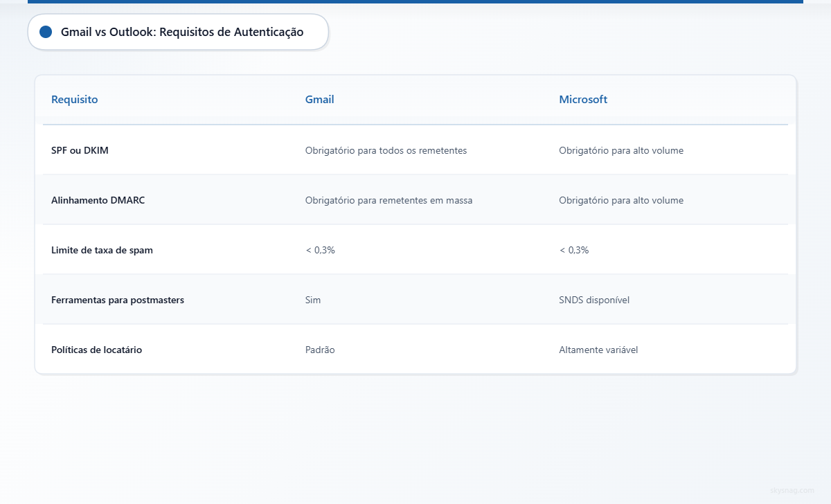Select the 'Alinhamento DMARC' row label
This screenshot has width=831, height=504.
98,200
